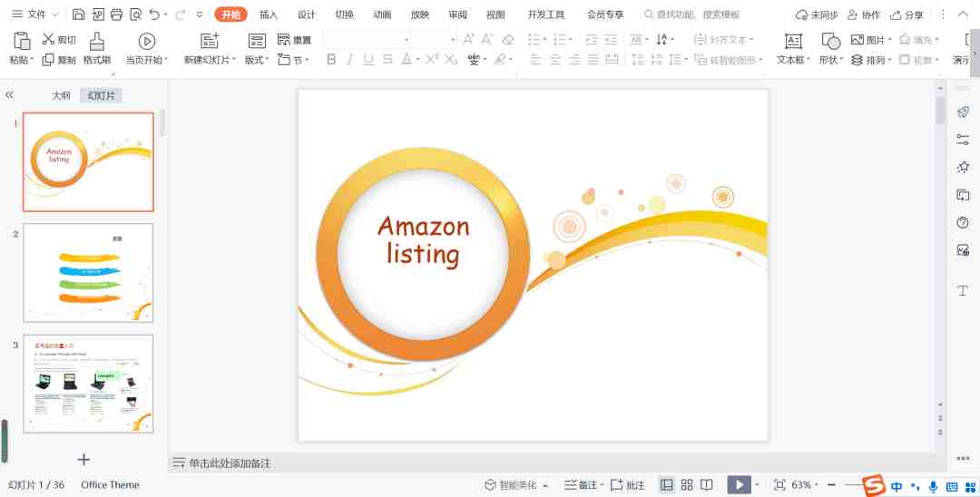Click the Arrange (排列) layers button
The width and height of the screenshot is (980, 497).
point(871,60)
